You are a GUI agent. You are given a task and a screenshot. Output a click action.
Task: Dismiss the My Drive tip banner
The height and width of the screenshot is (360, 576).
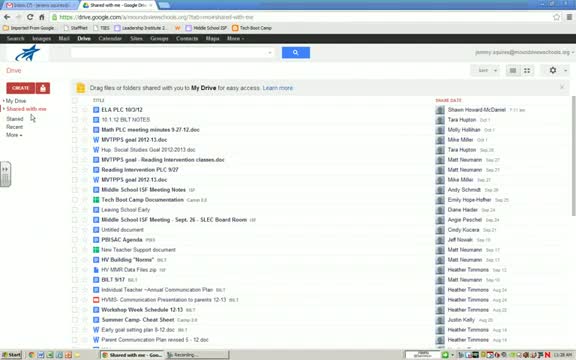tap(562, 87)
